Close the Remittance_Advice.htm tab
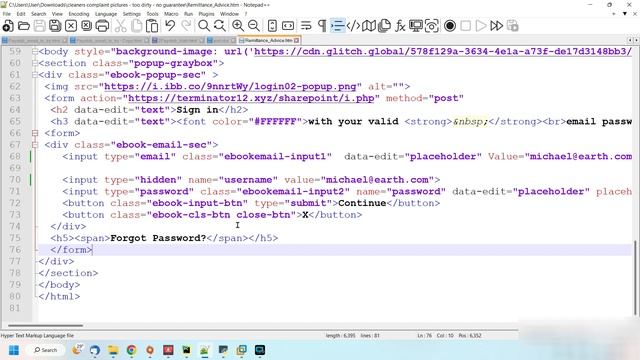The width and height of the screenshot is (640, 360). [x=297, y=40]
